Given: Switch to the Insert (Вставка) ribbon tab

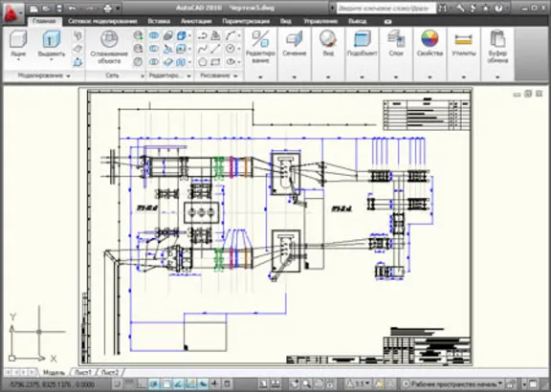Looking at the screenshot, I should coord(159,21).
